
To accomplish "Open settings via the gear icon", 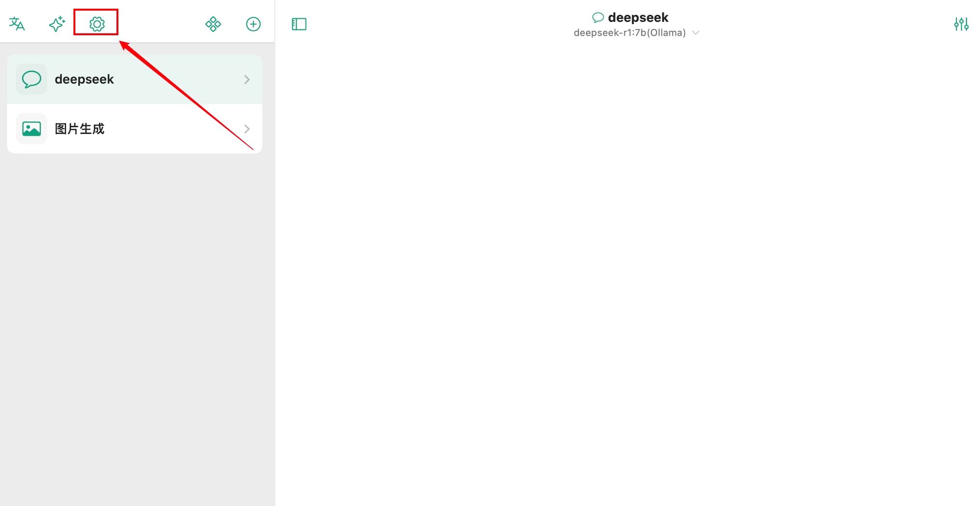I will point(97,24).
